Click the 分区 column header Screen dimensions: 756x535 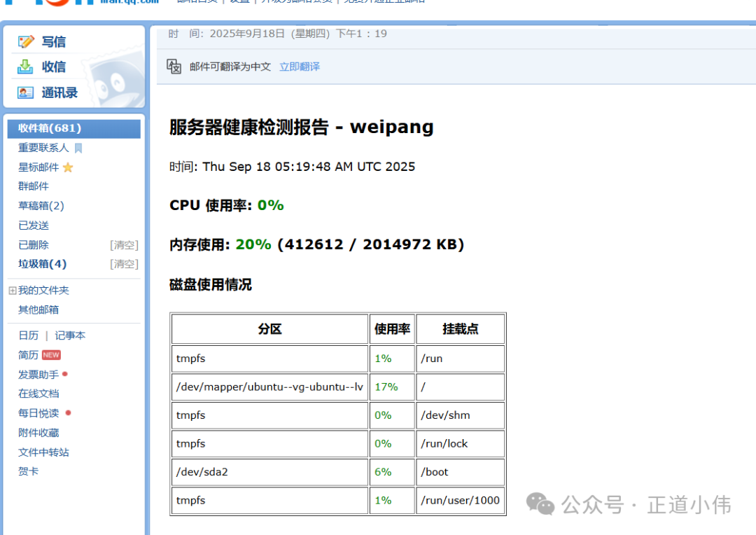click(x=269, y=329)
